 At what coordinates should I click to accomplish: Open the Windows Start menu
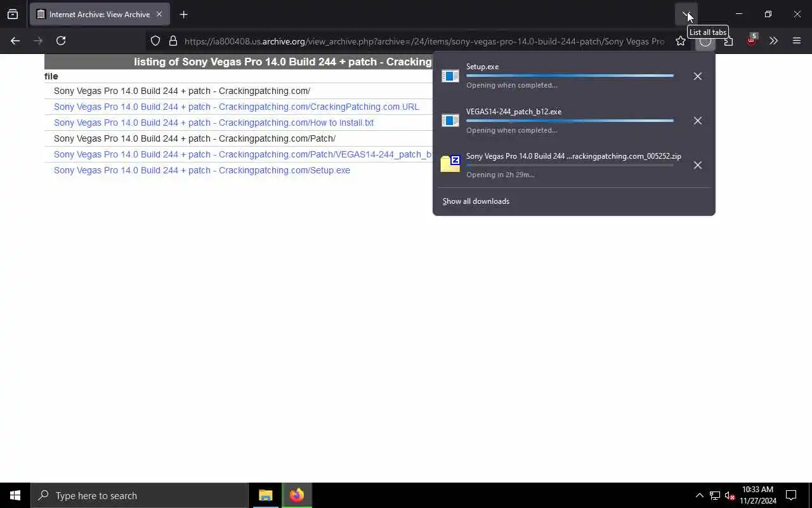[15, 495]
